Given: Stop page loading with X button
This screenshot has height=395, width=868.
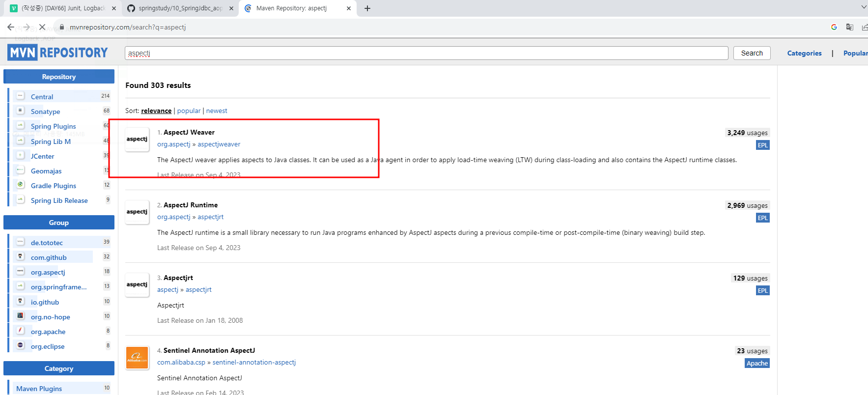Looking at the screenshot, I should (42, 27).
